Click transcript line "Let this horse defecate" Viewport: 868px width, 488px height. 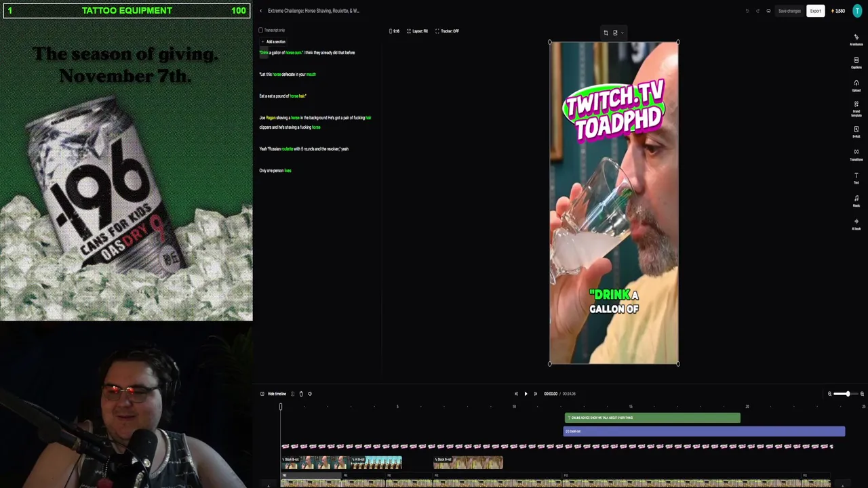288,75
